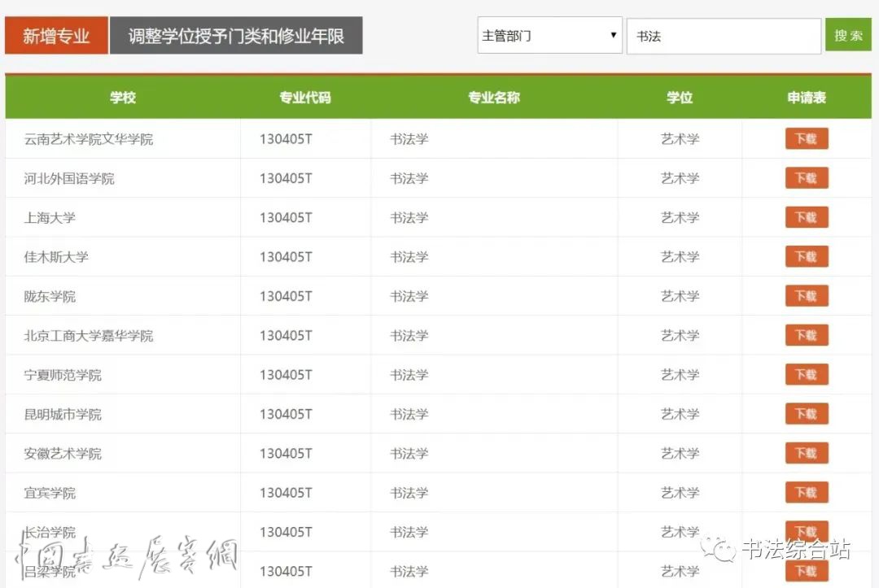The width and height of the screenshot is (879, 588).
Task: Download application form for 云南艺术学院文华学院
Action: [806, 139]
